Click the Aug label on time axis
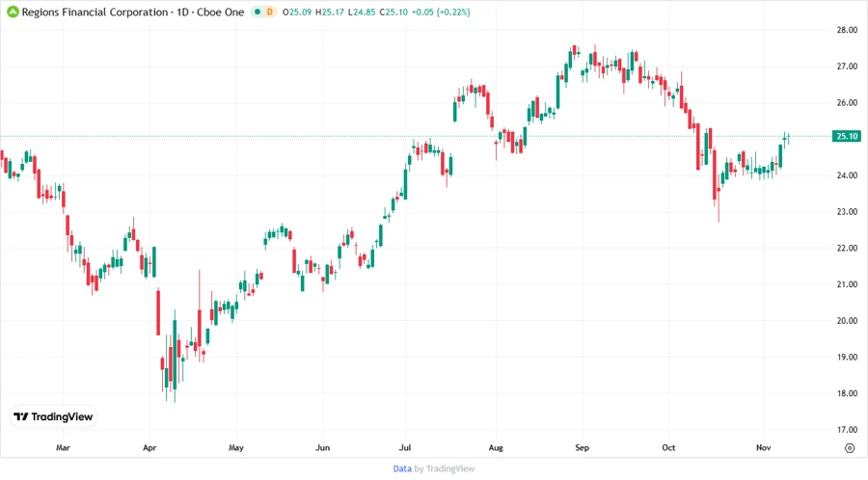The width and height of the screenshot is (868, 480). [x=496, y=448]
